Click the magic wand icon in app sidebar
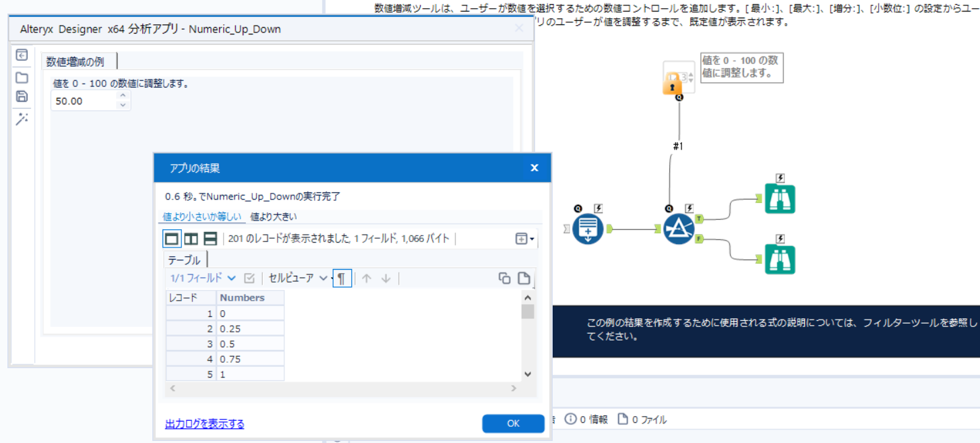This screenshot has width=980, height=443. point(22,119)
